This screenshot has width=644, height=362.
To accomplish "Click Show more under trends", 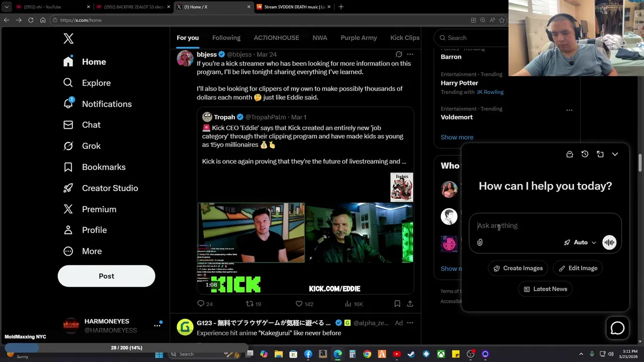I will click(x=457, y=137).
